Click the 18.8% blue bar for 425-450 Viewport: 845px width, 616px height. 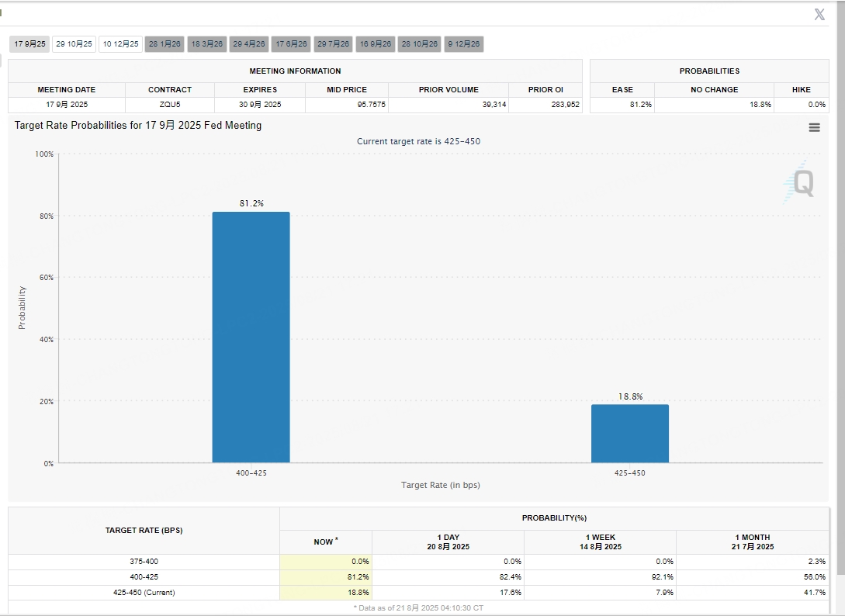coord(630,434)
